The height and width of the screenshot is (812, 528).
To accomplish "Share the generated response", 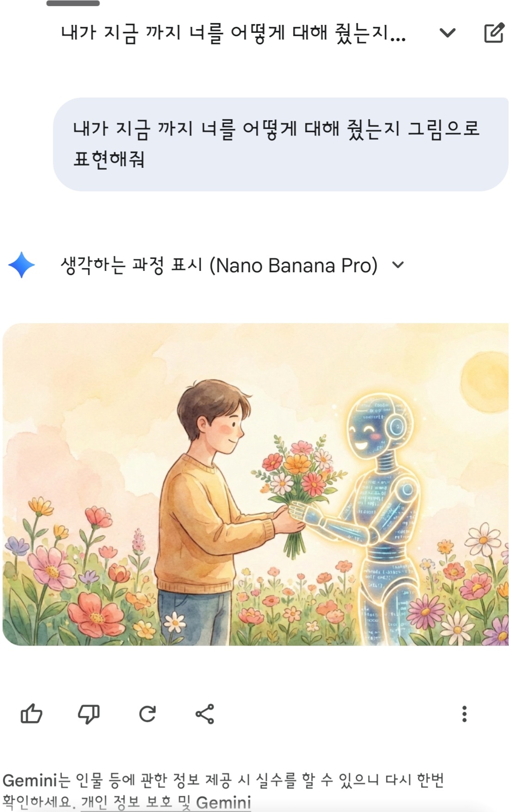I will [x=205, y=714].
